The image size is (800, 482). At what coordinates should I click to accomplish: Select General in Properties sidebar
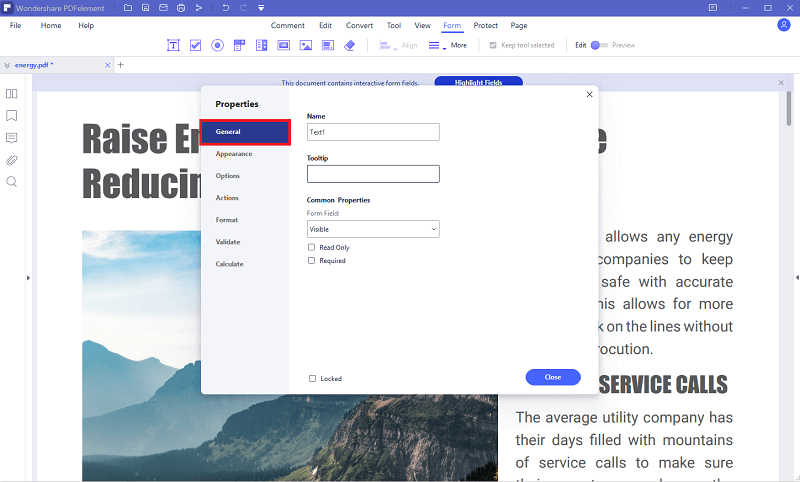(x=245, y=132)
